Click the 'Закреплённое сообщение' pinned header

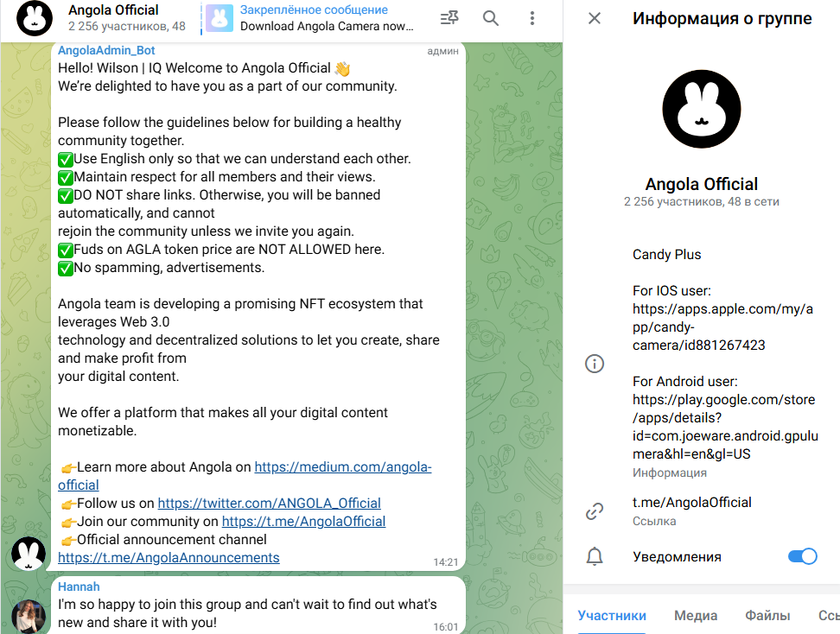pyautogui.click(x=314, y=10)
